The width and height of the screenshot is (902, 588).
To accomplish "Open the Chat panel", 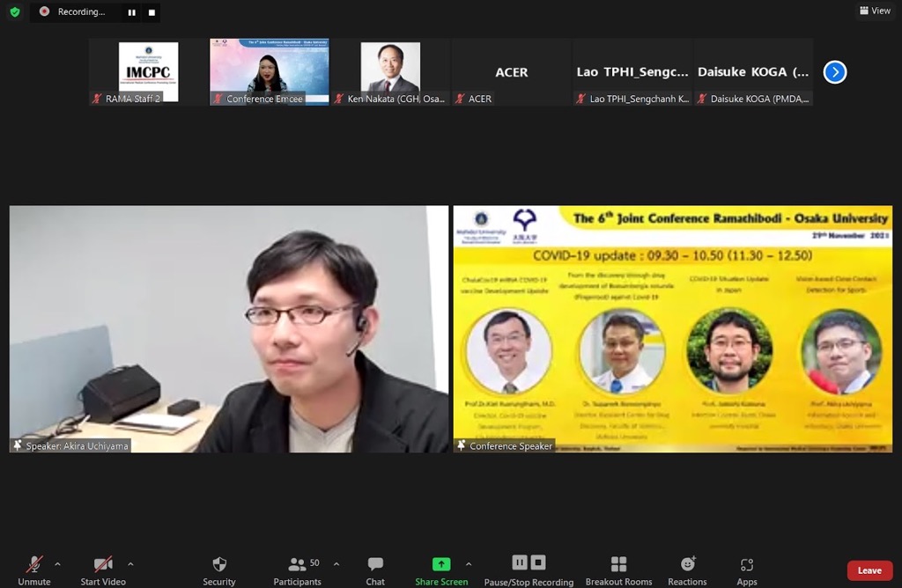I will pyautogui.click(x=375, y=570).
